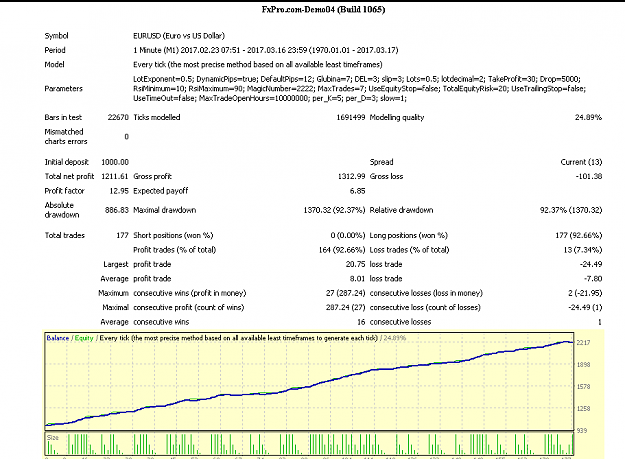Screen dimensions: 625x459
Task: Click the Maximal drawdown value 1370.32 (92.37%)
Action: 334,210
